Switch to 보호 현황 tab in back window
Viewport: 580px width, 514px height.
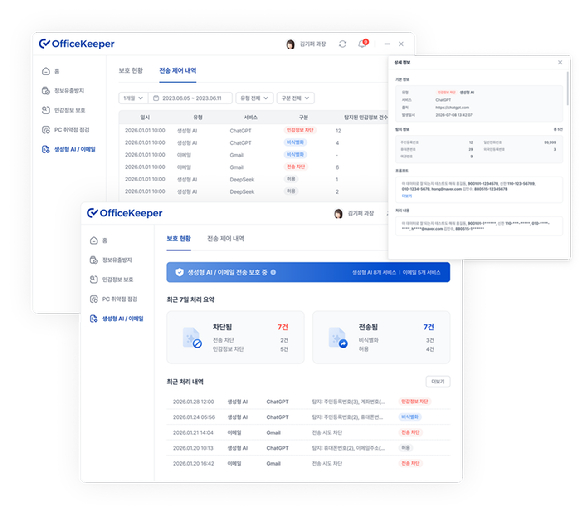[131, 71]
